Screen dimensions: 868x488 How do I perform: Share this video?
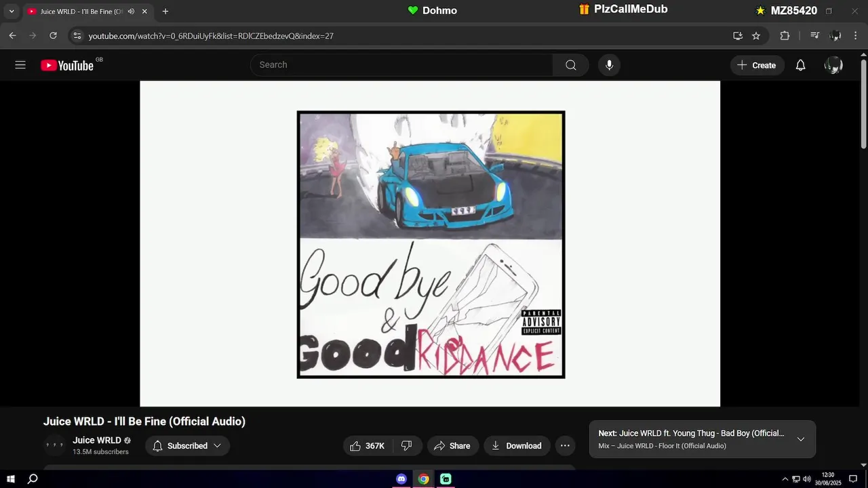[x=452, y=446]
